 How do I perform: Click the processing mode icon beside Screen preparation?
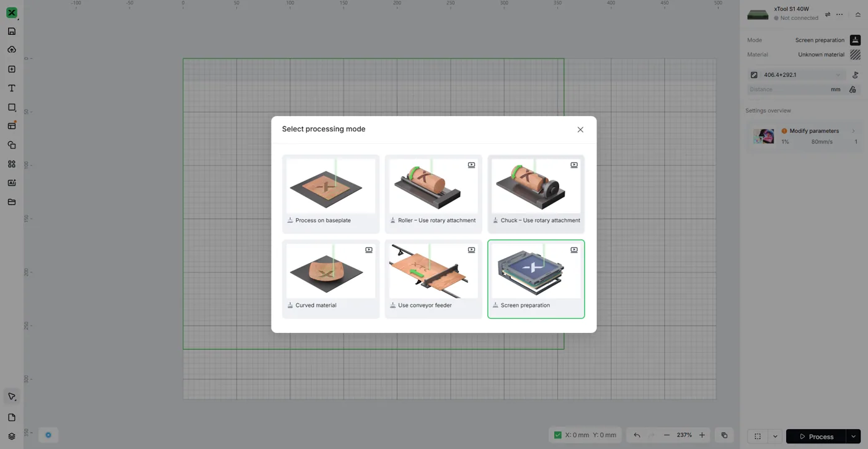[x=855, y=40]
